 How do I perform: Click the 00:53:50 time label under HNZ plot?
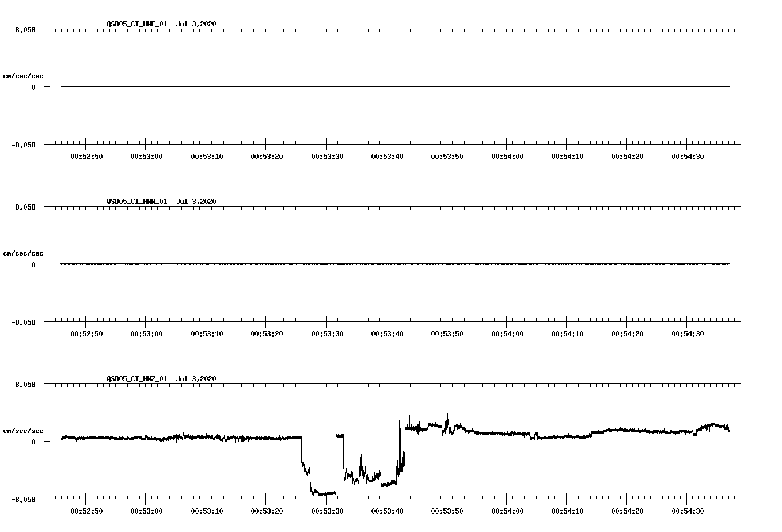pyautogui.click(x=447, y=511)
